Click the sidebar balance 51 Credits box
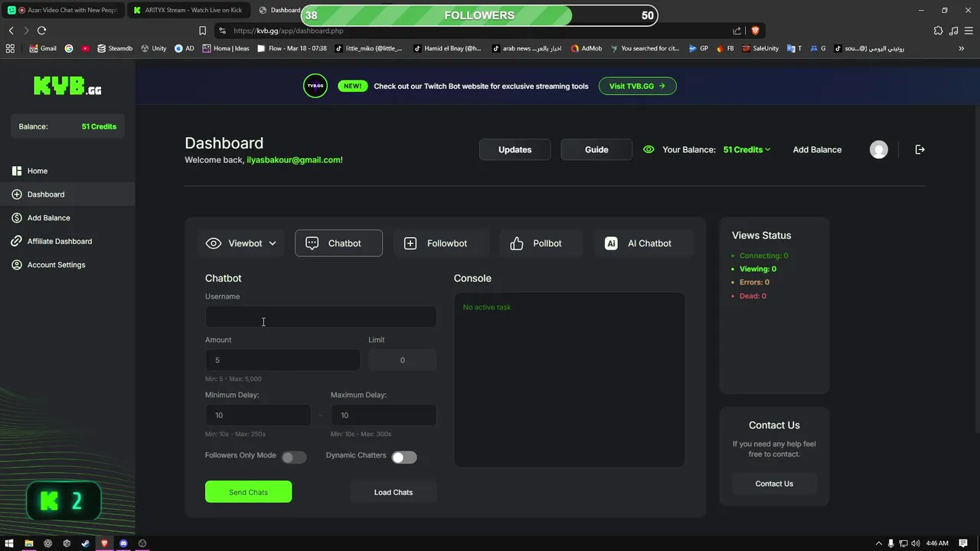The height and width of the screenshot is (551, 980). 67,126
